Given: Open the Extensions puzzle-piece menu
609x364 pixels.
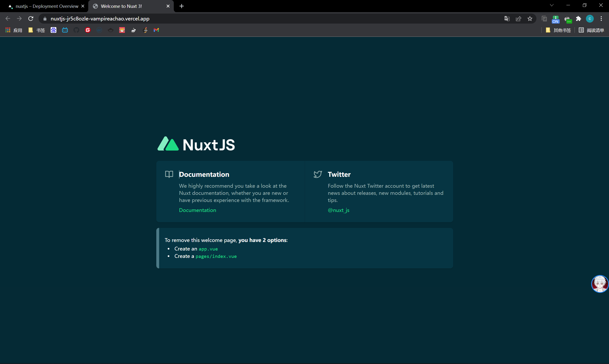Looking at the screenshot, I should [579, 19].
